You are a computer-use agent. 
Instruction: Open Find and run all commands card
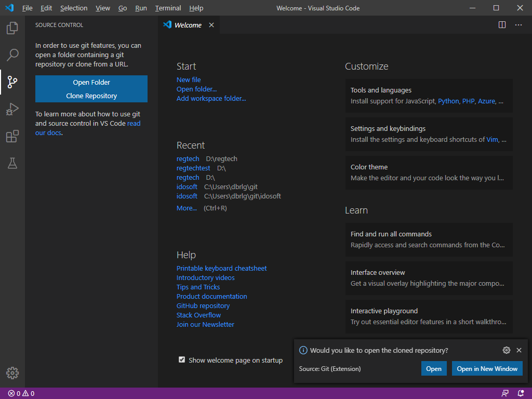429,240
